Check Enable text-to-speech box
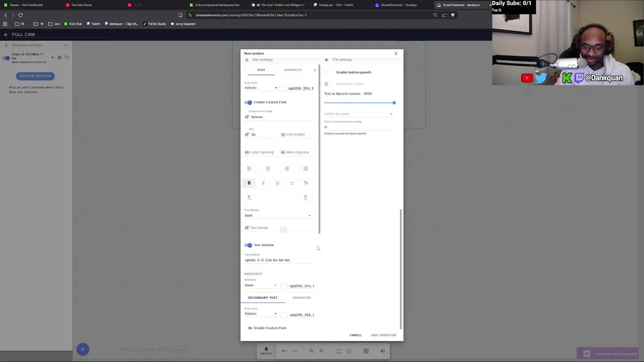 coord(327,72)
